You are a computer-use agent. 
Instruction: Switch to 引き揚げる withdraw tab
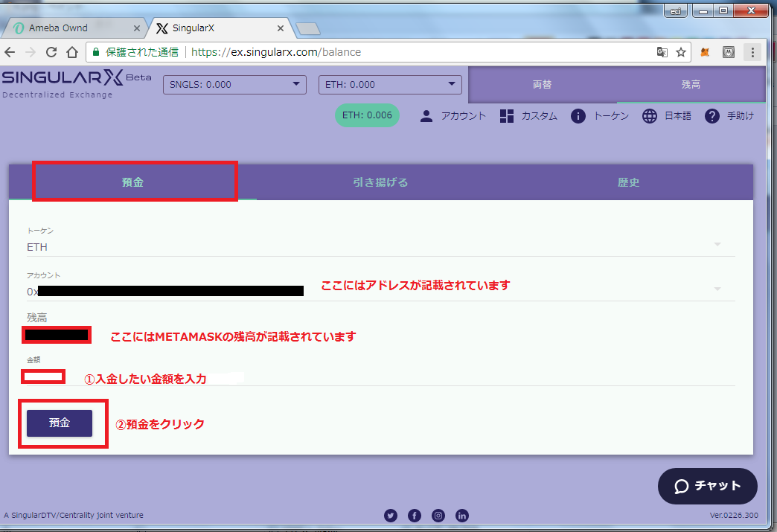click(380, 182)
